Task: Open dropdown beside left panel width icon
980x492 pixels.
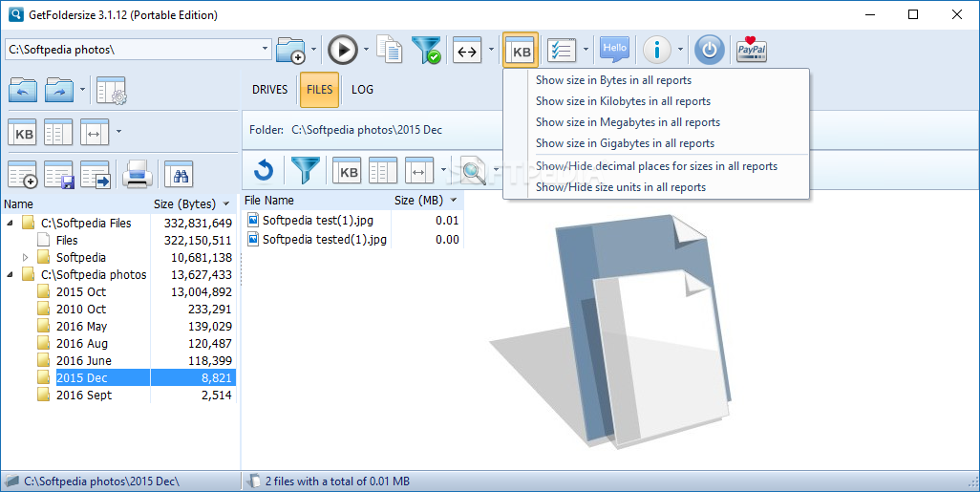Action: pos(118,132)
